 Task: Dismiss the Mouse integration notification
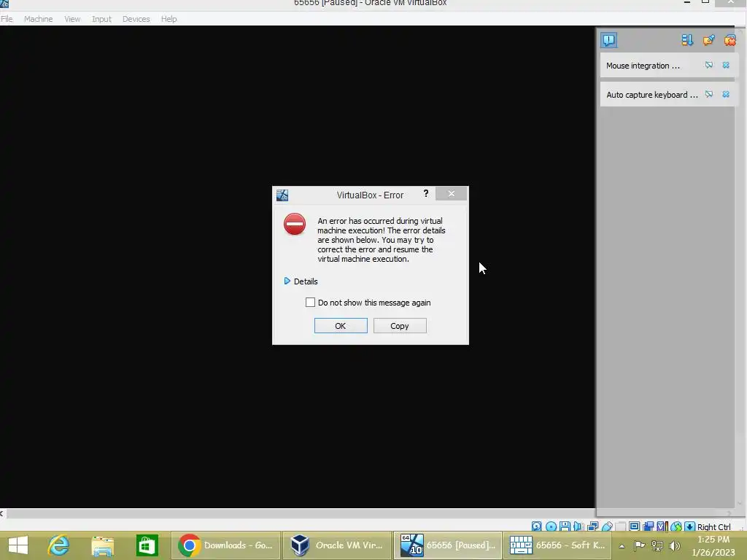pos(726,65)
